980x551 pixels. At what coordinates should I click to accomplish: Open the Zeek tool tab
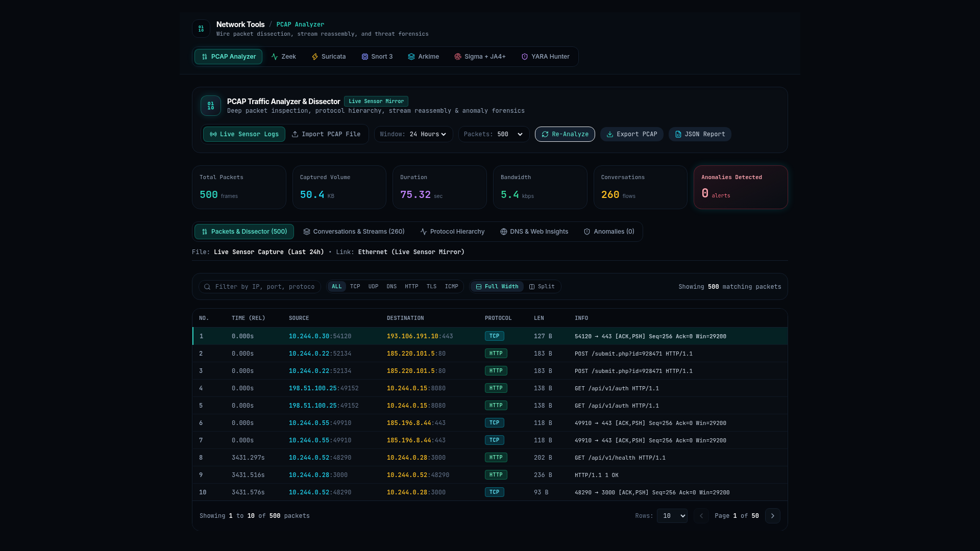point(283,57)
